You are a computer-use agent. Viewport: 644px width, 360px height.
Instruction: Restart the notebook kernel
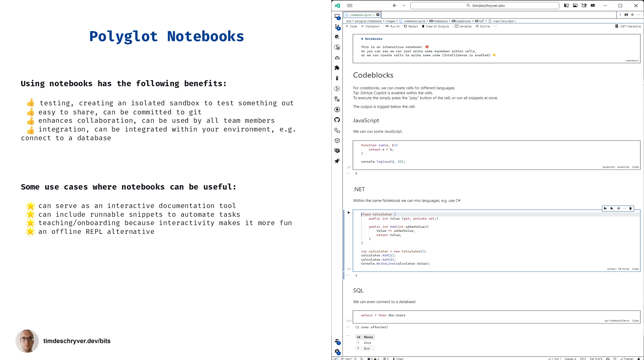(x=411, y=26)
